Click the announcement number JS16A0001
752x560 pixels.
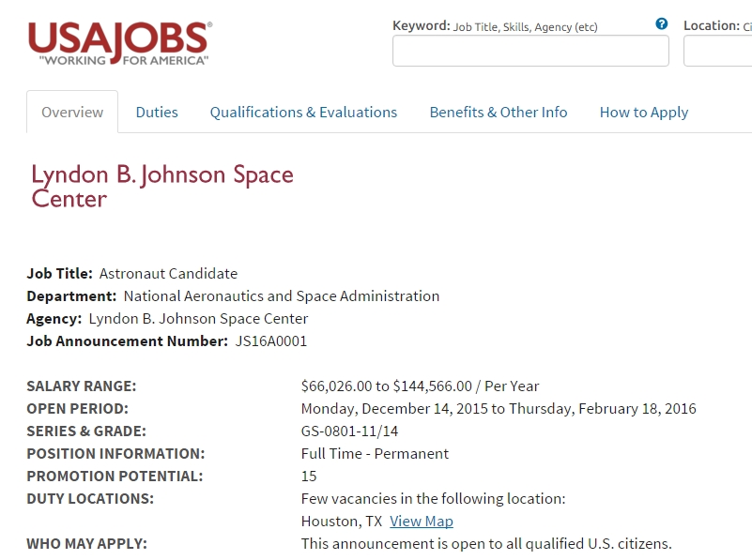(x=271, y=341)
